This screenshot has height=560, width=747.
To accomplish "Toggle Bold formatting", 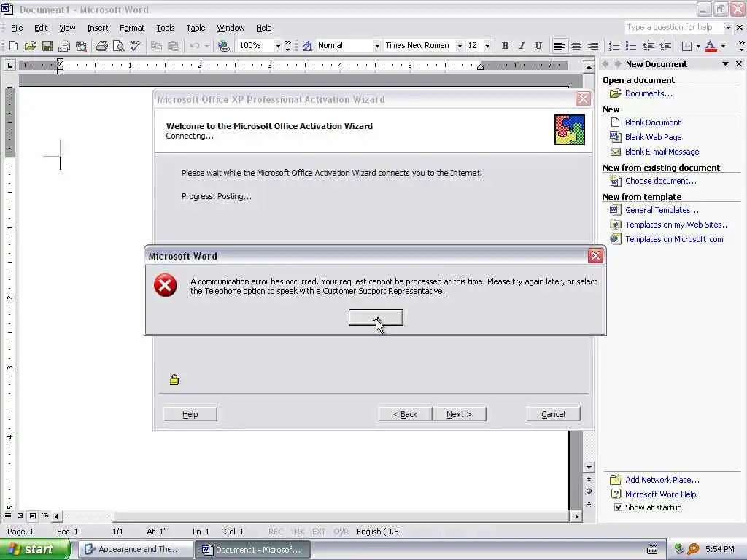I will click(x=505, y=46).
